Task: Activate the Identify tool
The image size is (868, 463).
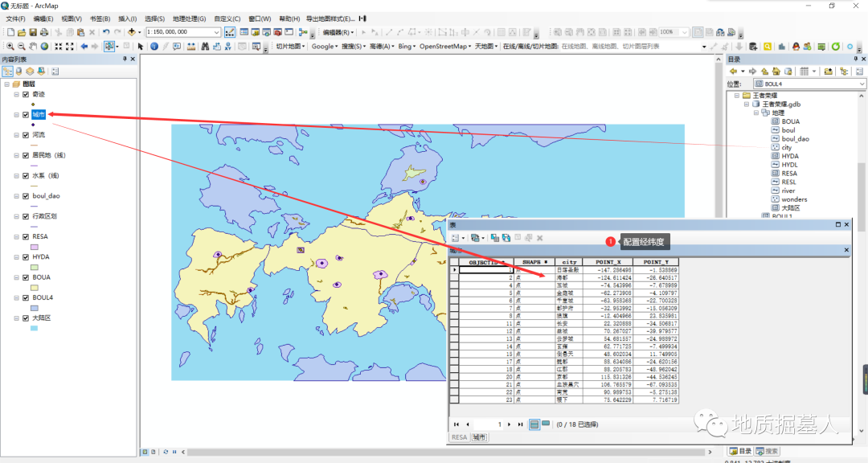Action: (154, 47)
